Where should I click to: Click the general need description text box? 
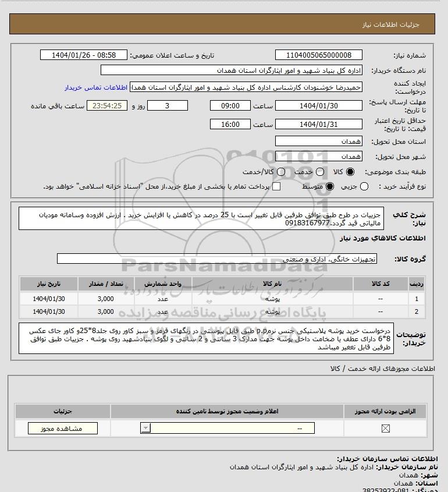(x=201, y=219)
